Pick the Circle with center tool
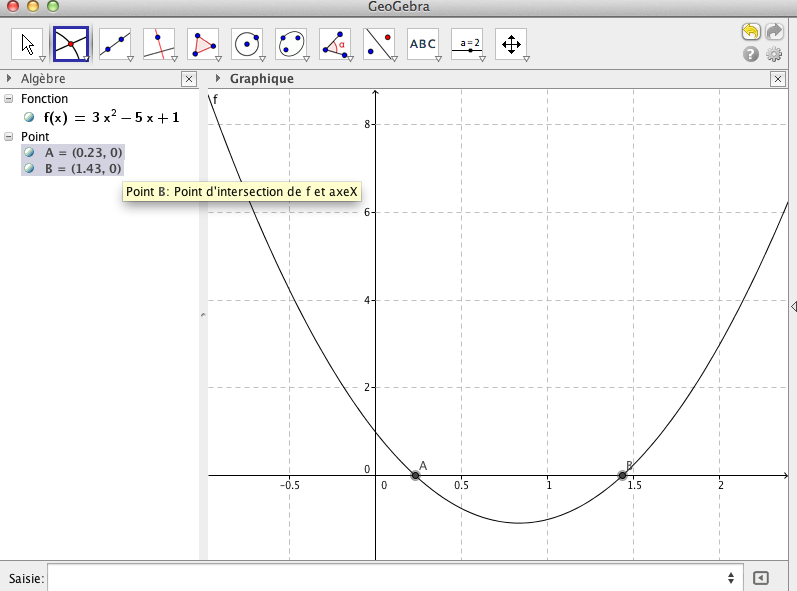The height and width of the screenshot is (591, 797). (x=247, y=43)
